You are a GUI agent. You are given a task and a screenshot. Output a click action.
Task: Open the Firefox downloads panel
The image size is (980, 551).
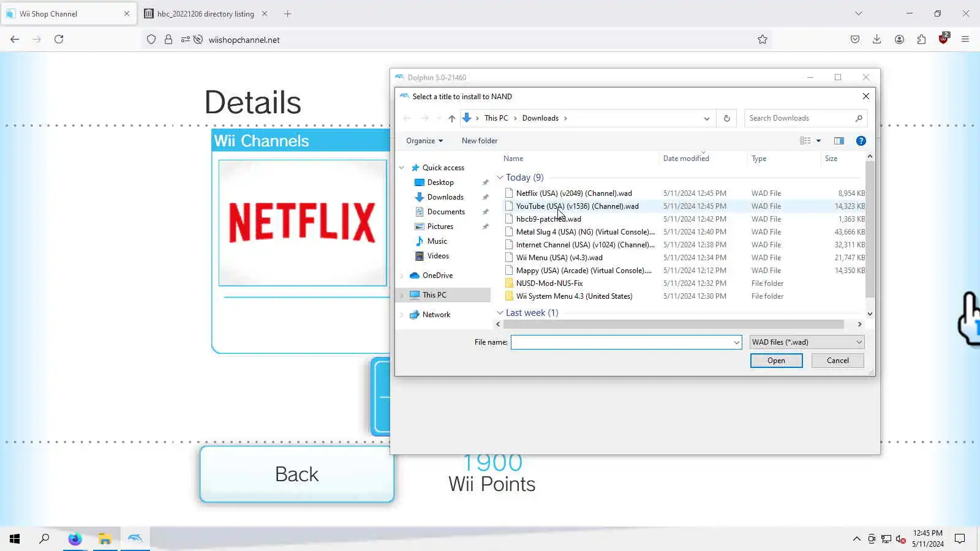click(x=877, y=39)
